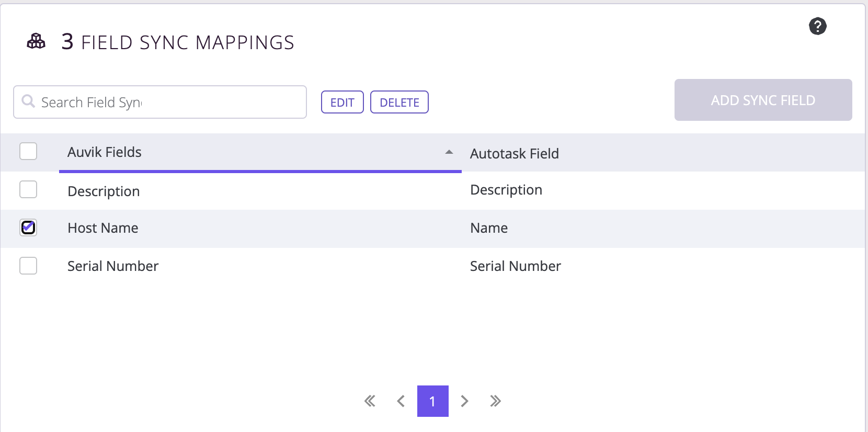Go to previous page arrow
The height and width of the screenshot is (432, 868).
(x=401, y=401)
